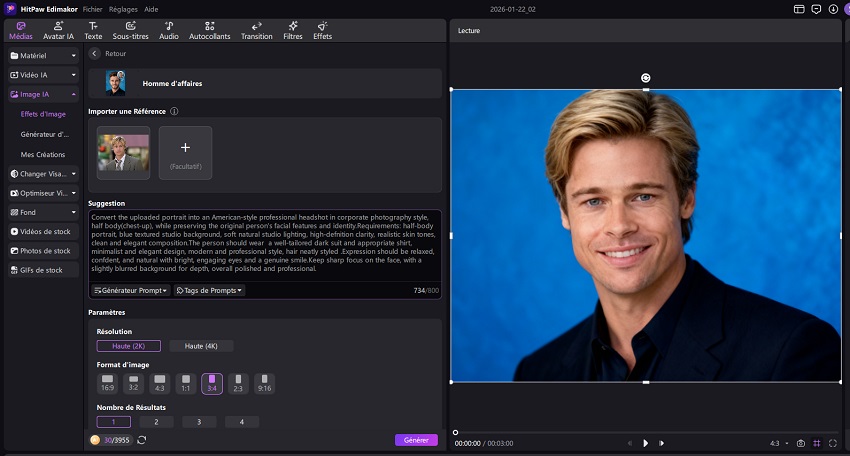Click the playback progress bar handle

point(456,432)
